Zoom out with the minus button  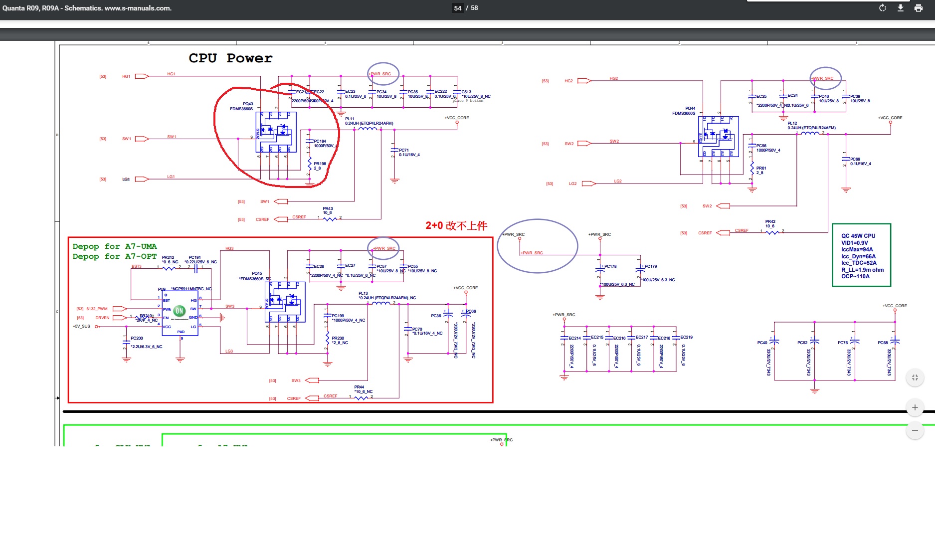coord(915,430)
